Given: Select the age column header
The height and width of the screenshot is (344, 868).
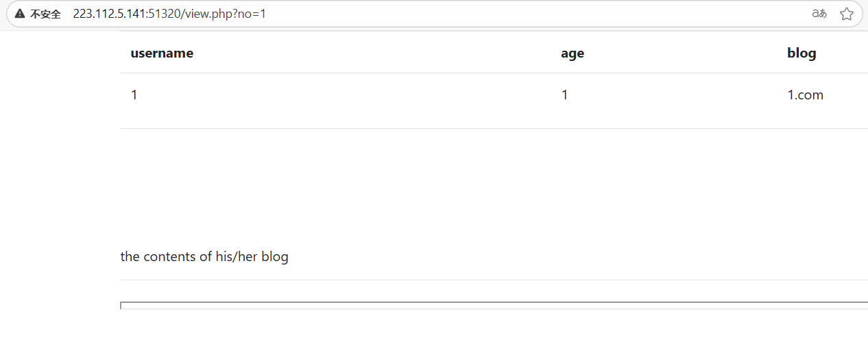Looking at the screenshot, I should tap(572, 53).
